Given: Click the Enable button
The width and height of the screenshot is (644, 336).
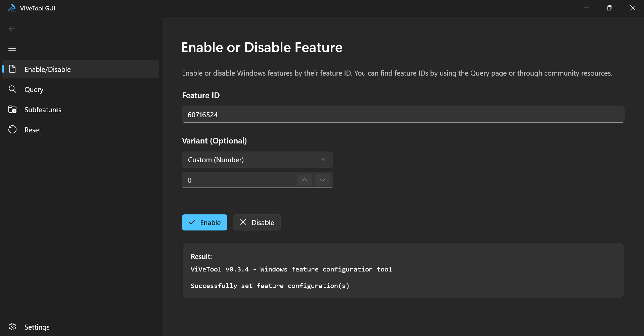Looking at the screenshot, I should pyautogui.click(x=204, y=222).
